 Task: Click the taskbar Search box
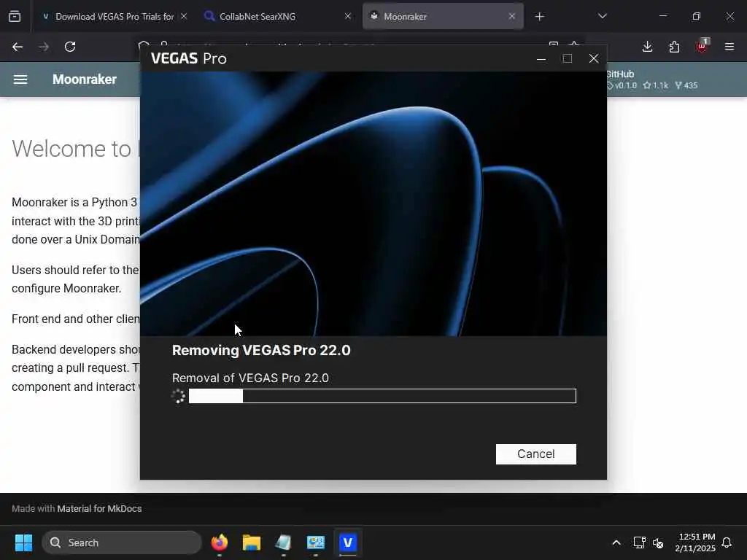(122, 542)
